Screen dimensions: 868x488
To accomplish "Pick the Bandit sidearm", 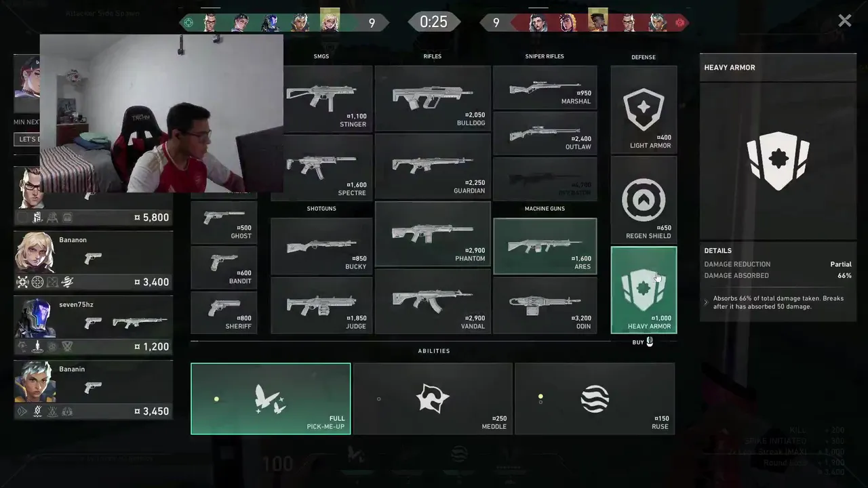I will pyautogui.click(x=224, y=267).
